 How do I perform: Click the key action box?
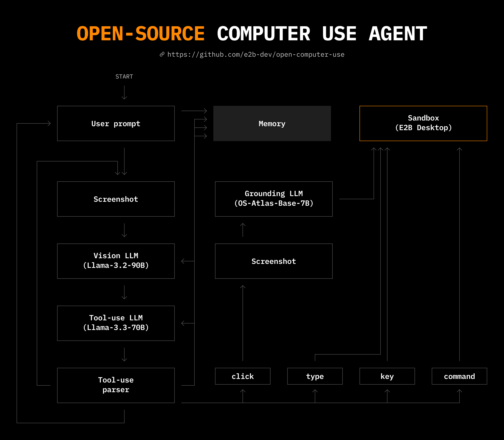(x=387, y=376)
